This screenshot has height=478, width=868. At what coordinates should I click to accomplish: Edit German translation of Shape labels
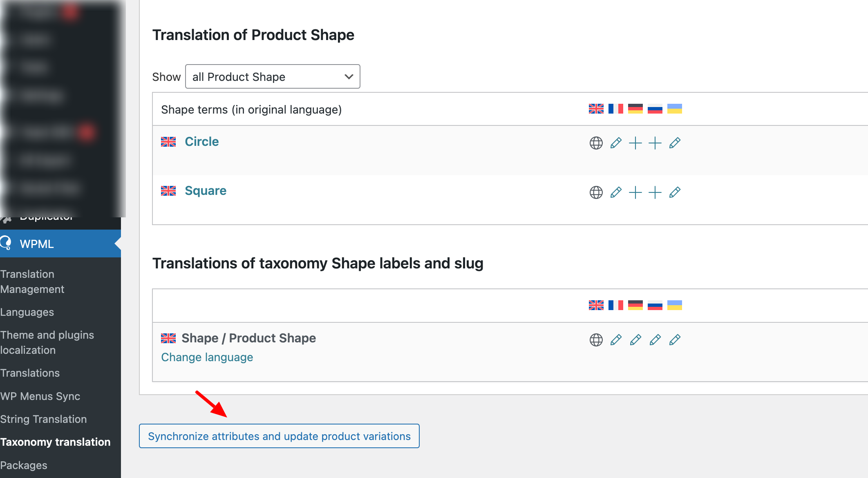[635, 340]
